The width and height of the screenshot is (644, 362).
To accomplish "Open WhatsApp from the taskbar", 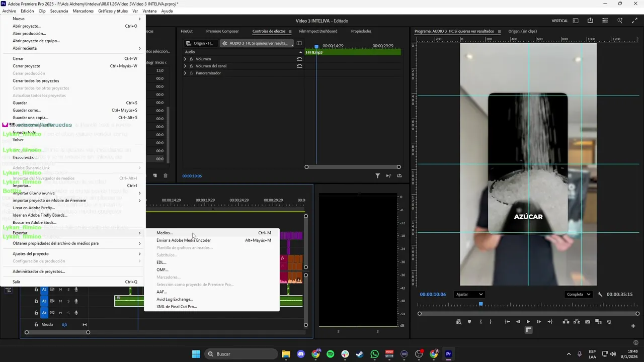I will click(x=374, y=354).
